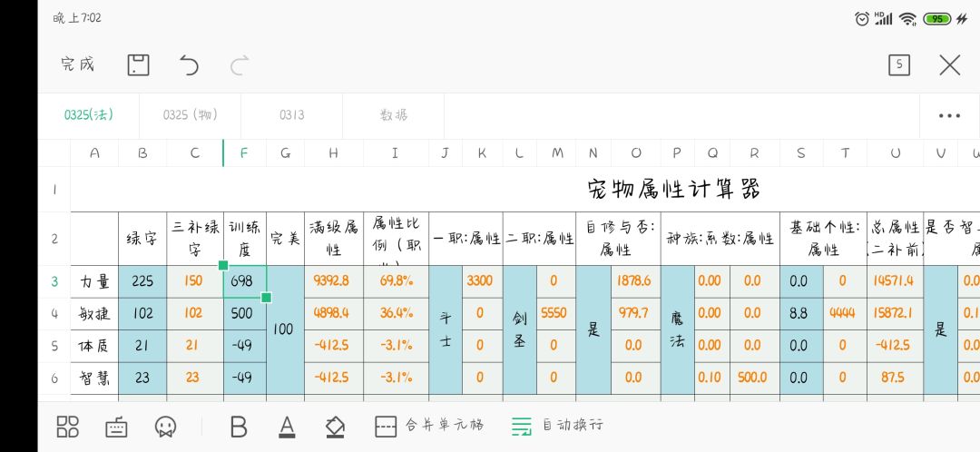980x452 pixels.
Task: Check the Wi-Fi signal icon in status bar
Action: (907, 19)
